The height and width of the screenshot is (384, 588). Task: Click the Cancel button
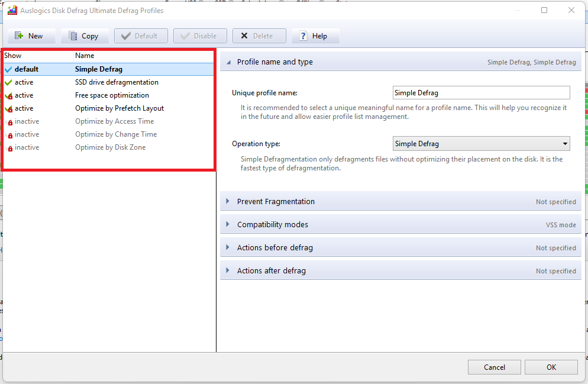(x=495, y=367)
